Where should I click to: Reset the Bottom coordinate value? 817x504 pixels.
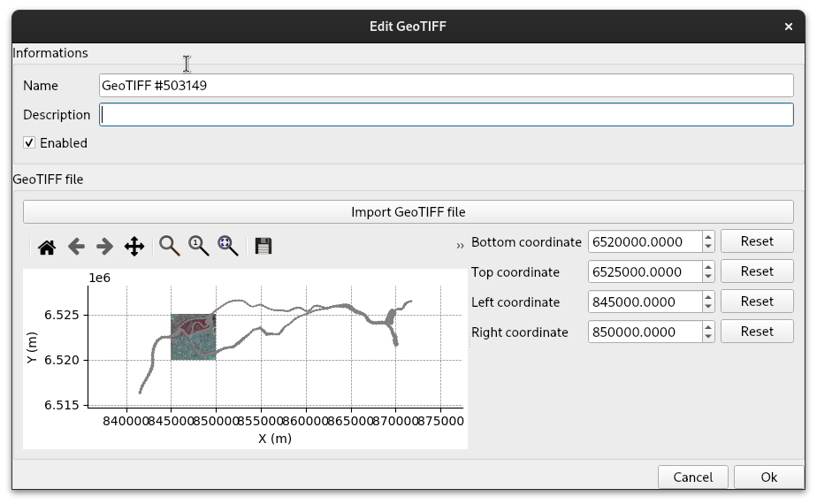756,241
